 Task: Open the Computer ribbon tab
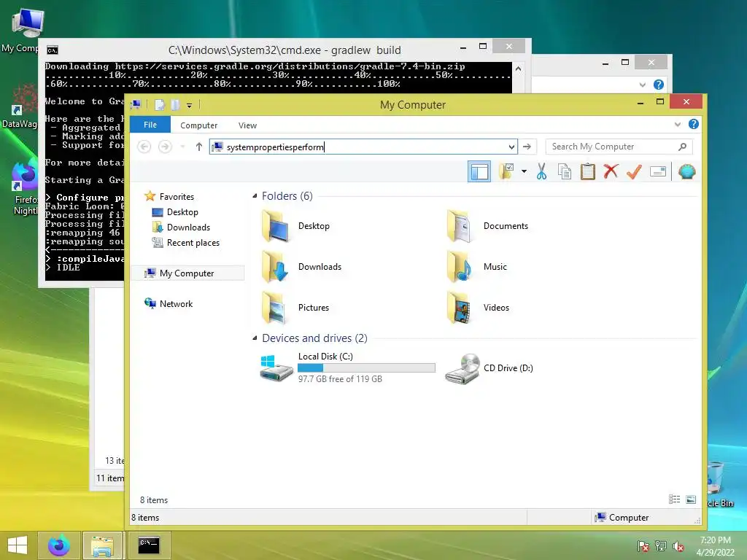click(x=198, y=125)
